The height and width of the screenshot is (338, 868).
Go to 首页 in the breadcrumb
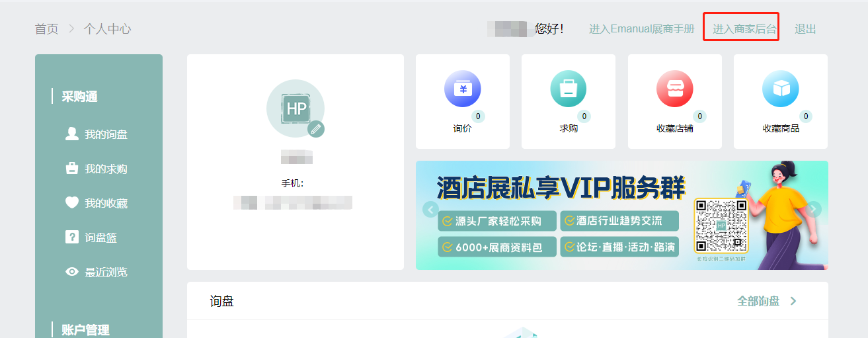point(46,29)
